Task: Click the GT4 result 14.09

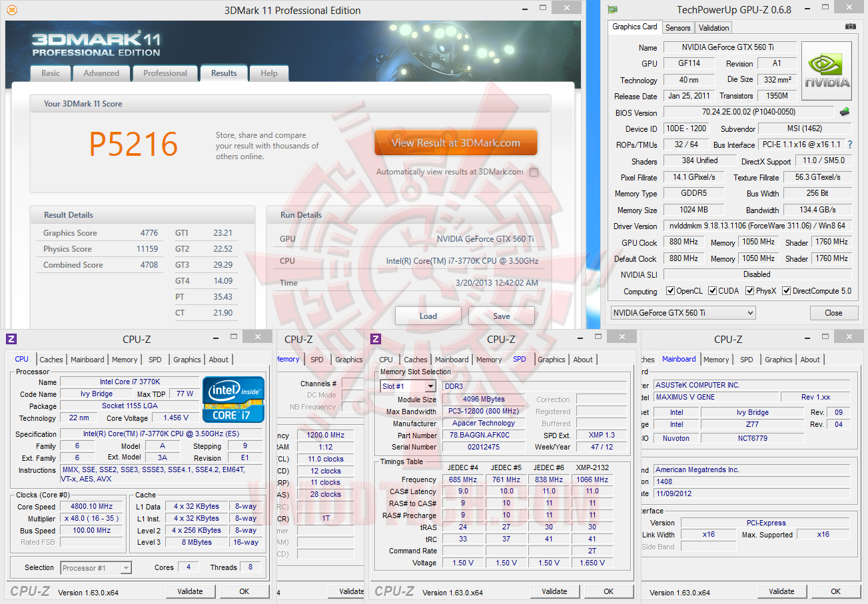Action: tap(223, 281)
